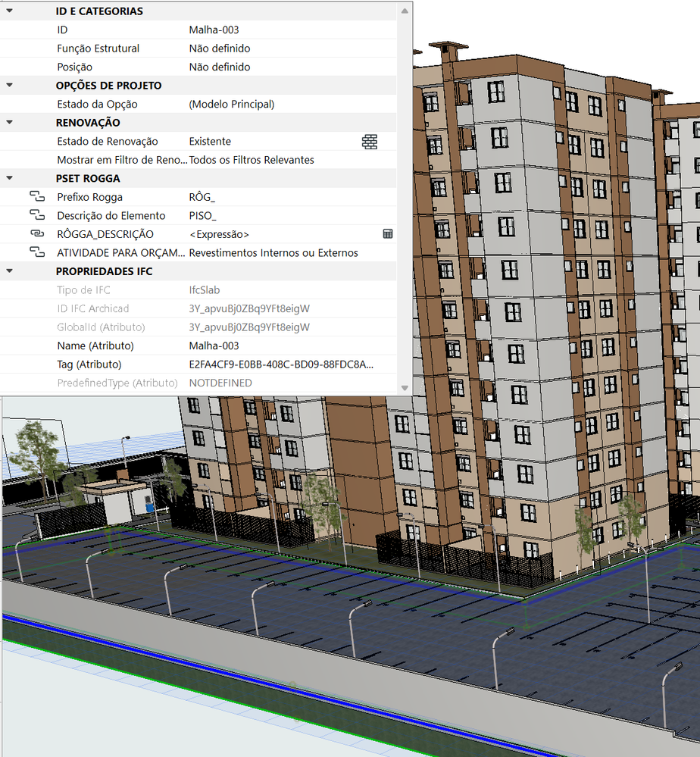Select the Estado de Renovação label

click(x=107, y=142)
